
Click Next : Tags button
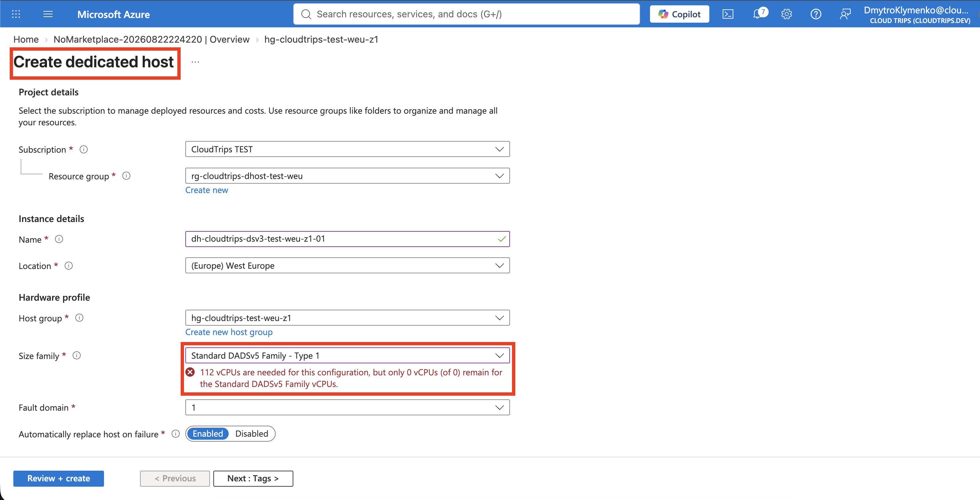coord(253,479)
